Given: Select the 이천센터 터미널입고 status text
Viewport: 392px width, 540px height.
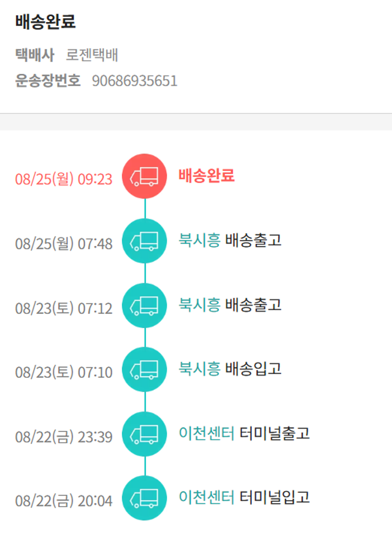Looking at the screenshot, I should [x=244, y=497].
